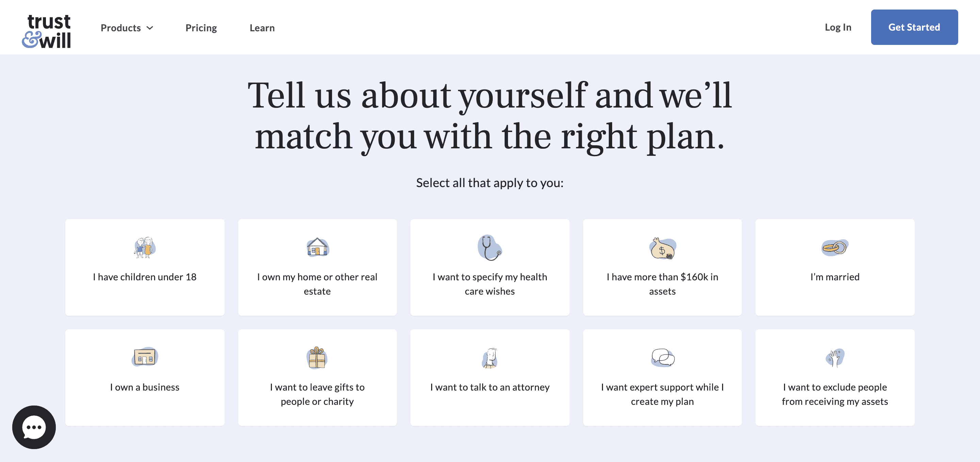The width and height of the screenshot is (980, 462).
Task: Click the Trust & Will logo
Action: tap(46, 31)
